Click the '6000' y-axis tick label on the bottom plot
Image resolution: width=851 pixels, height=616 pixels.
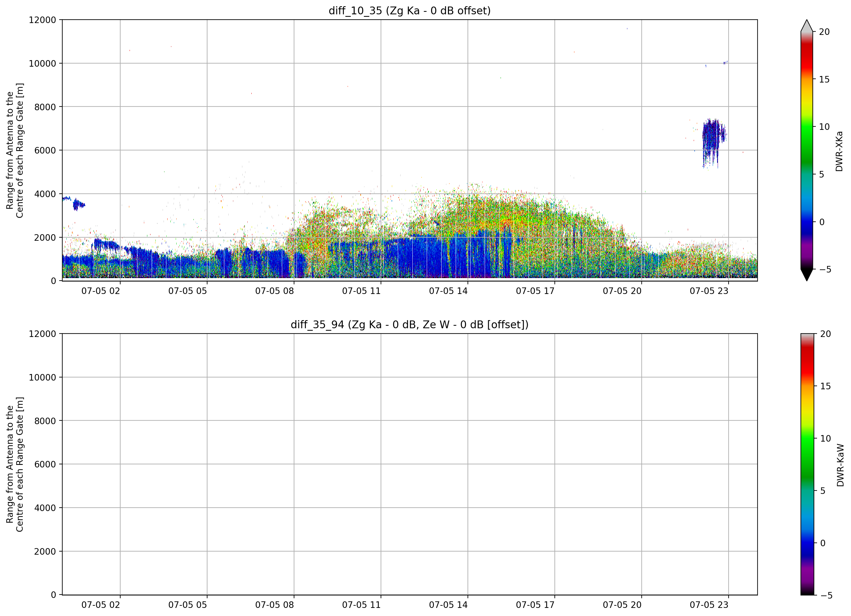point(45,464)
